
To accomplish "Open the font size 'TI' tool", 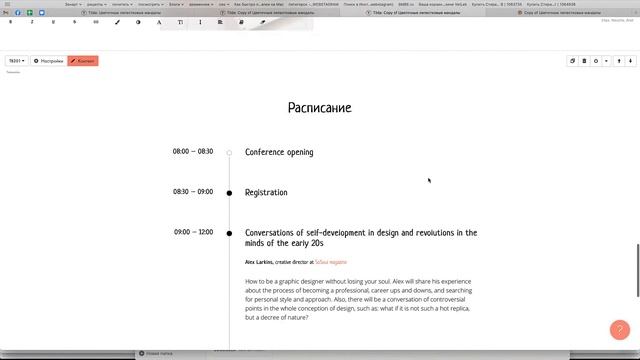I will point(180,22).
